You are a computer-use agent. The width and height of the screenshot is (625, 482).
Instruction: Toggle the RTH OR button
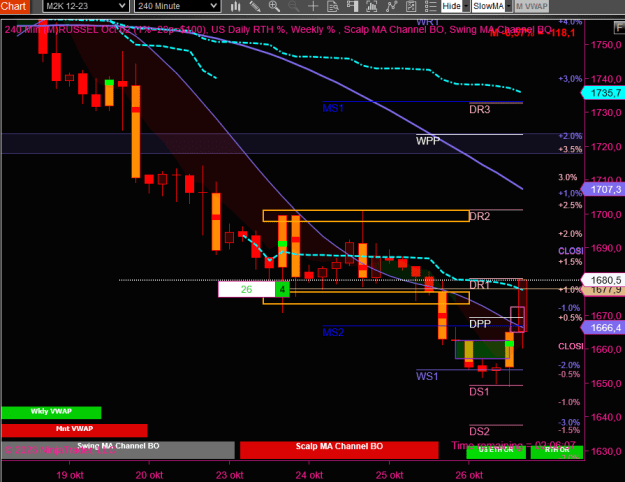557,452
